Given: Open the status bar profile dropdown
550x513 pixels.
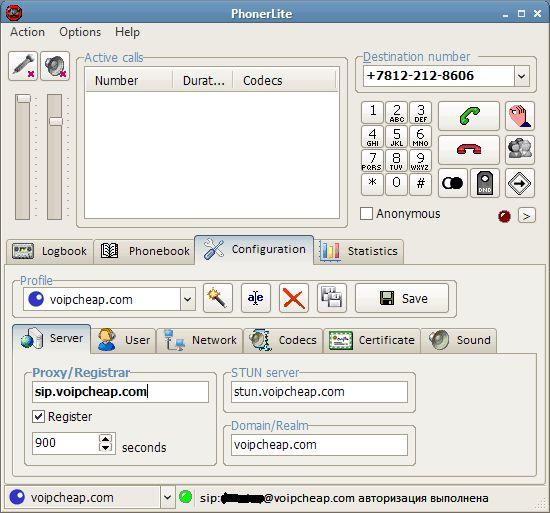Looking at the screenshot, I should (167, 497).
